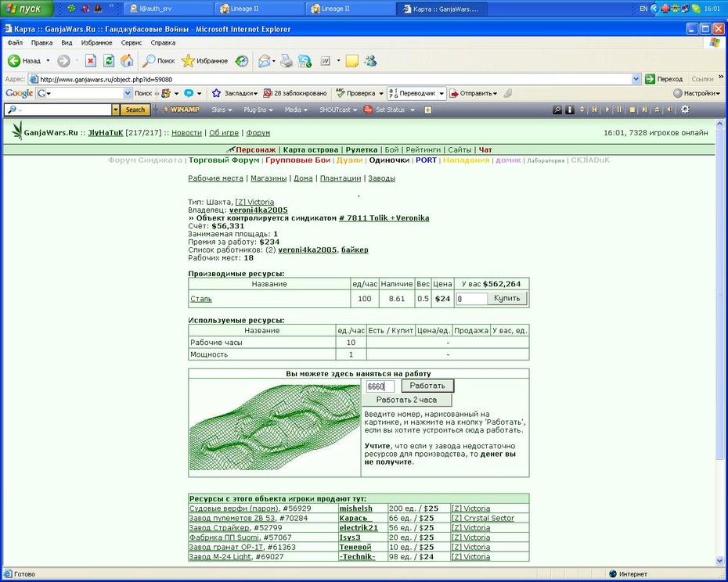Screen dimensions: 728x582
Task: Open the Избранное menu in menu bar
Action: tap(96, 43)
